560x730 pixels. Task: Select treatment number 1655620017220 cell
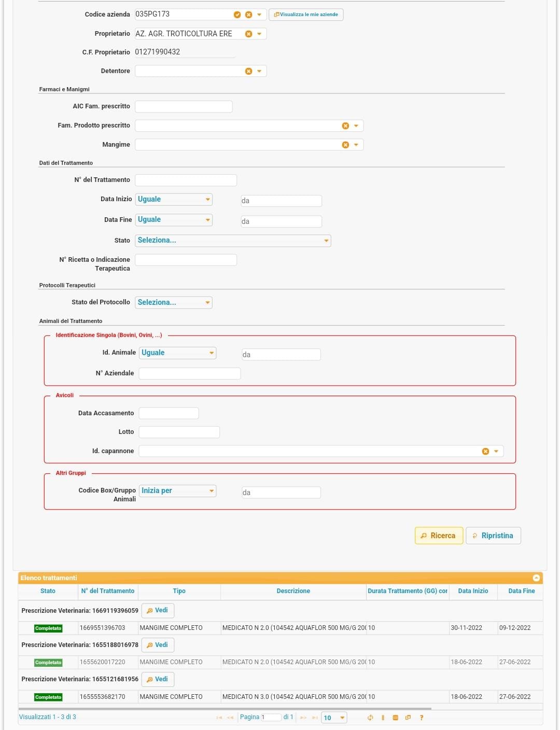coord(108,662)
